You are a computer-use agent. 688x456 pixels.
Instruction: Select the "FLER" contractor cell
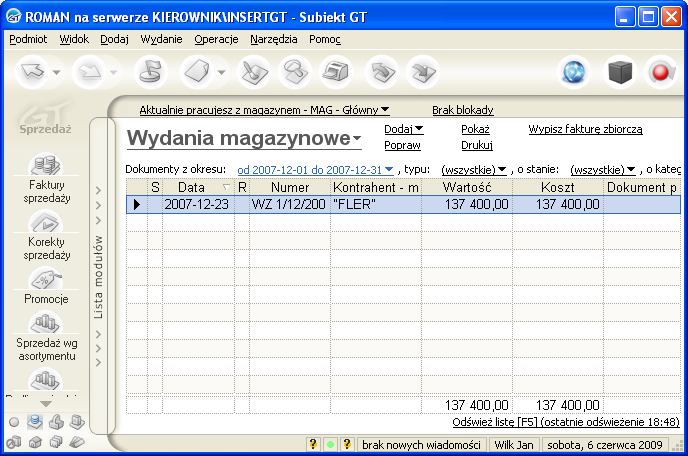376,205
